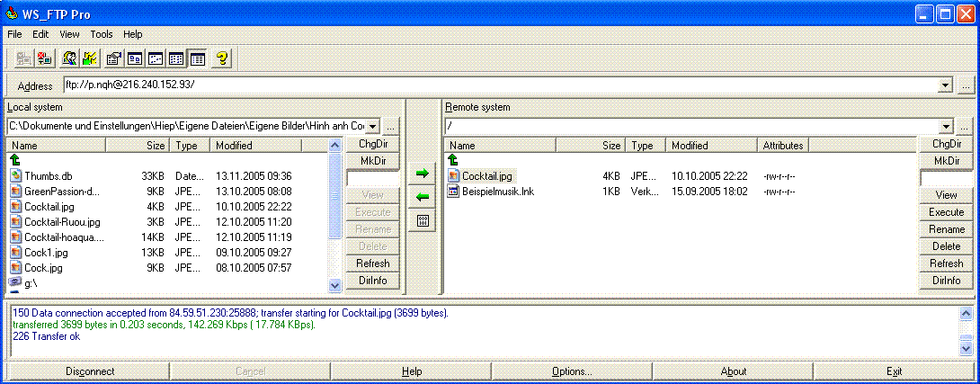Open the Edit menu

click(40, 34)
